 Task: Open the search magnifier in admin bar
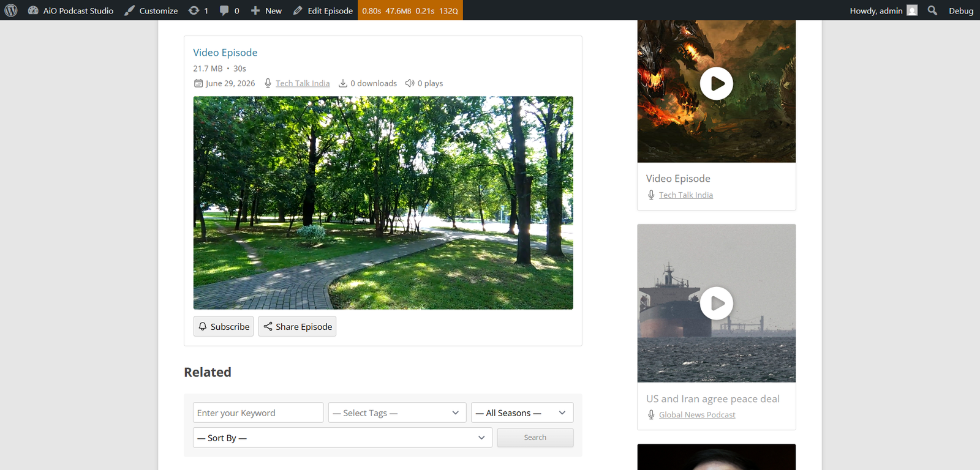coord(932,10)
